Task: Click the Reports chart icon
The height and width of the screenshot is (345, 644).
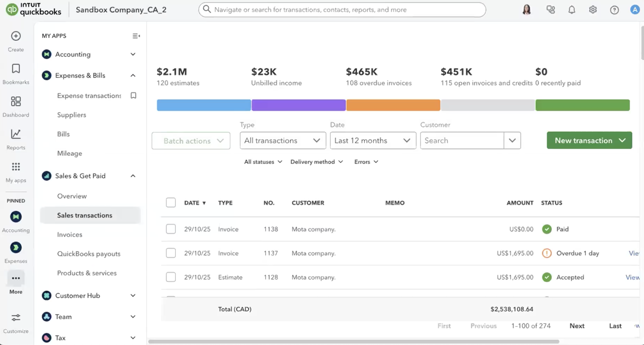Action: (16, 134)
